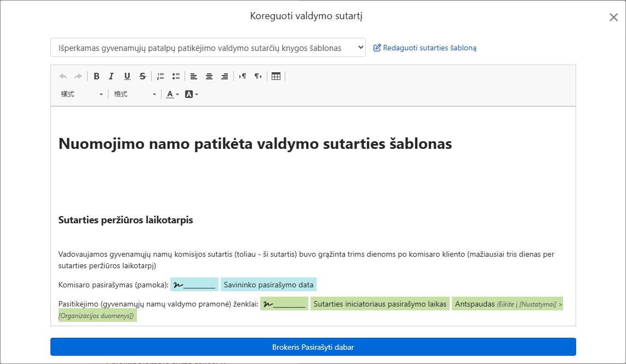Click the blue commissioner signature field
The height and width of the screenshot is (364, 626).
click(x=194, y=285)
